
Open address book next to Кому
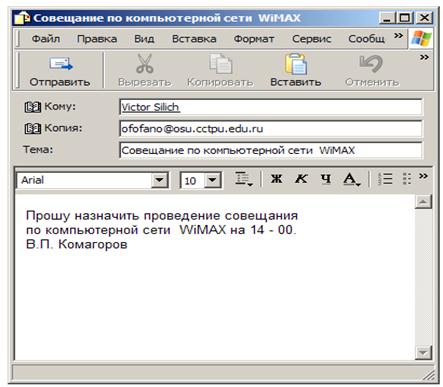(32, 107)
